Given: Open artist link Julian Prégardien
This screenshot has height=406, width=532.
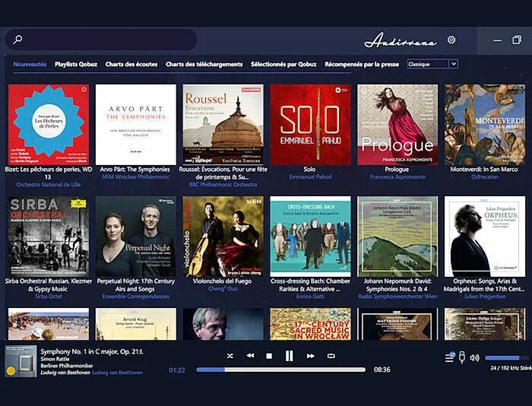Looking at the screenshot, I should [485, 297].
